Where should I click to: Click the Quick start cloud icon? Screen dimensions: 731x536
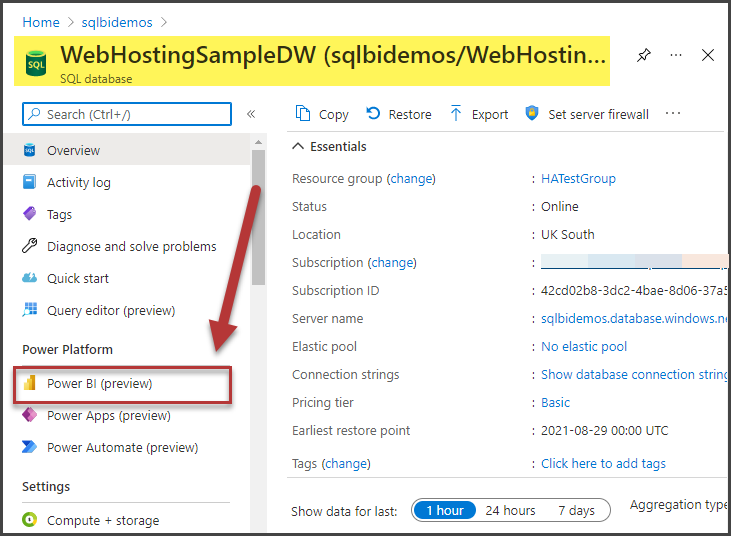29,278
